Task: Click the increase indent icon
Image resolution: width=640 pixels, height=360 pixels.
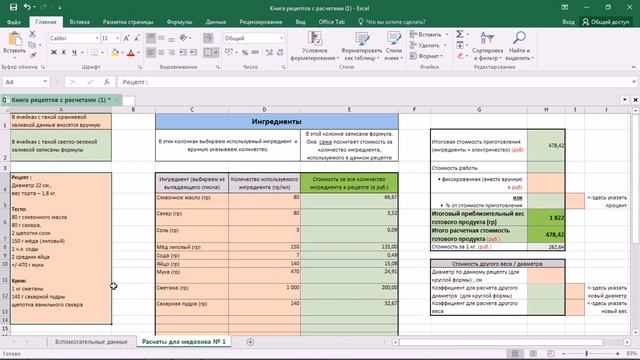Action: pos(193,53)
